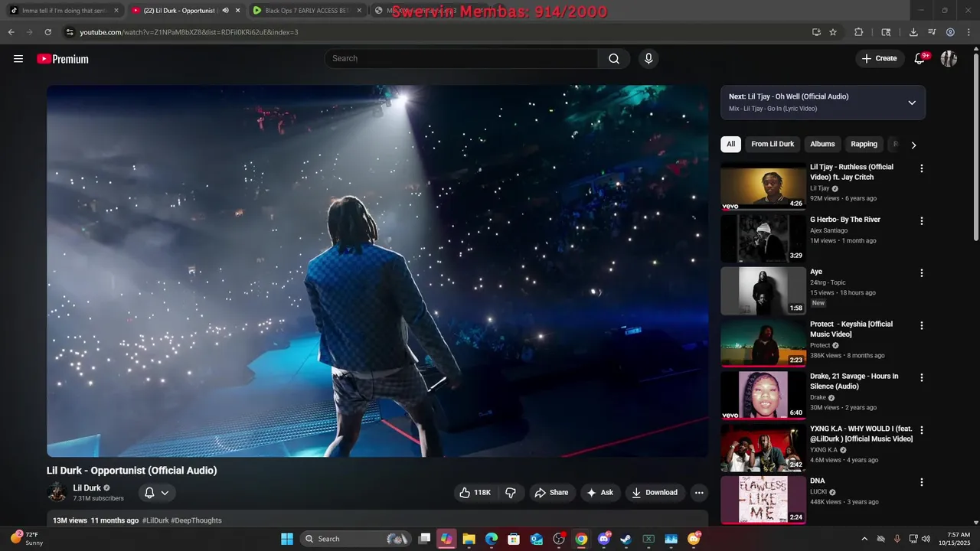Open the #LilDurk hashtag link
The image size is (980, 551).
[x=155, y=520]
